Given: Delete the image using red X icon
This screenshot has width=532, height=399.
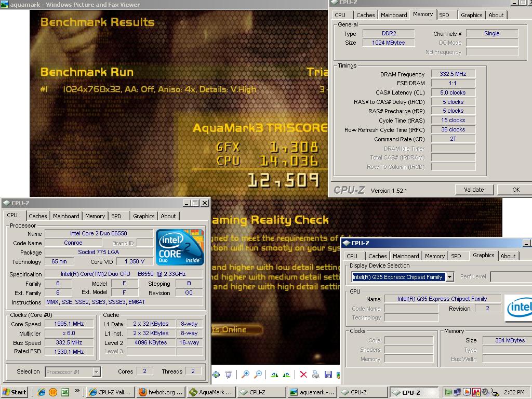Looking at the screenshot, I should pos(303,375).
